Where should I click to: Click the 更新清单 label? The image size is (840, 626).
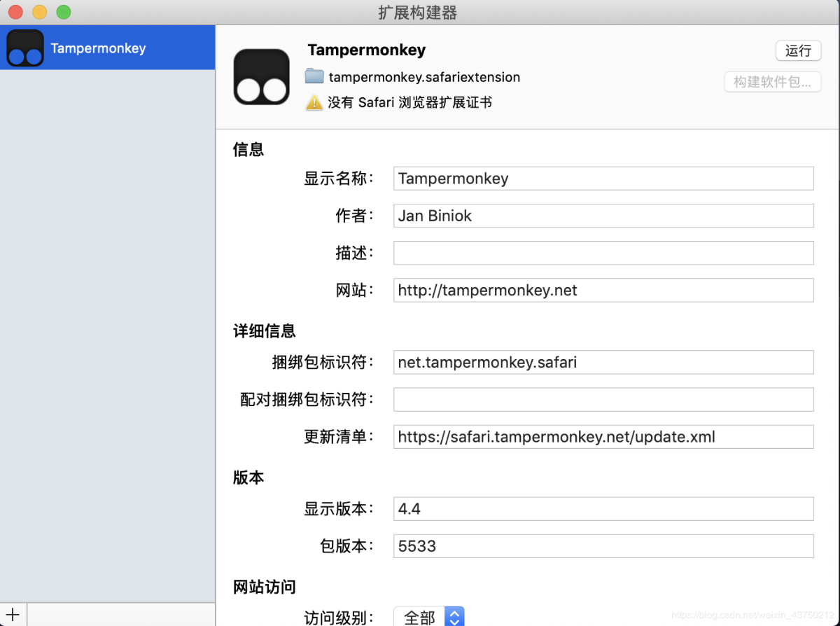[339, 437]
